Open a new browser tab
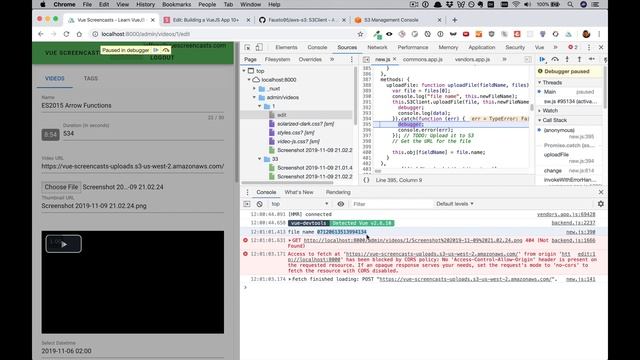The width and height of the screenshot is (640, 360). [455, 20]
